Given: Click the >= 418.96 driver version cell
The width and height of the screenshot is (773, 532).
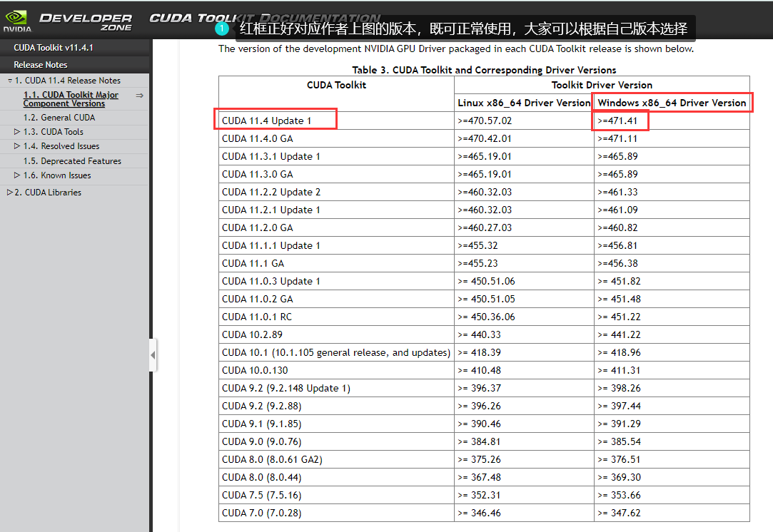Looking at the screenshot, I should click(672, 352).
